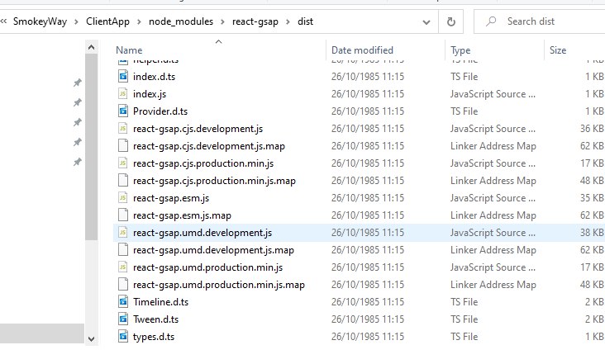Click the navigation pane scroll up arrow

[x=92, y=47]
